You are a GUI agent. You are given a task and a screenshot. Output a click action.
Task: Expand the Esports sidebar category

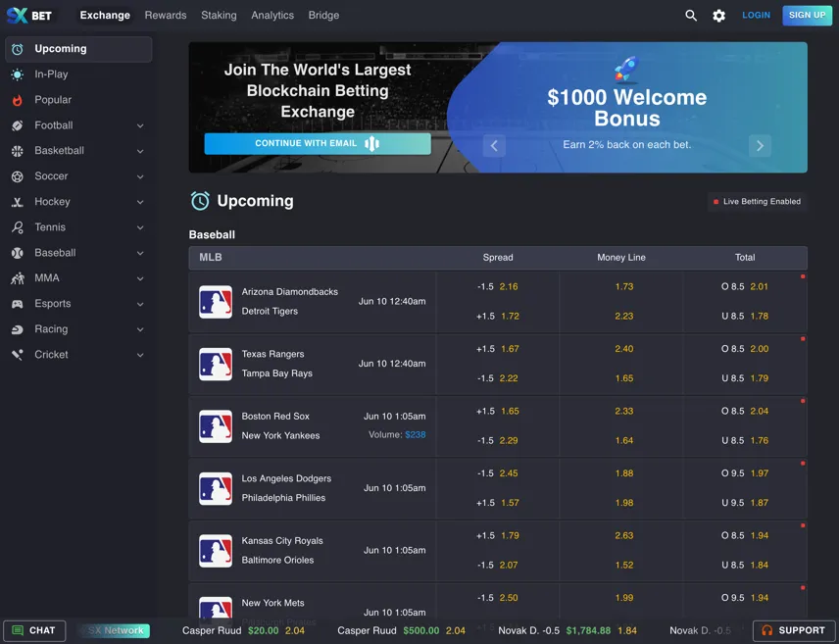[140, 304]
